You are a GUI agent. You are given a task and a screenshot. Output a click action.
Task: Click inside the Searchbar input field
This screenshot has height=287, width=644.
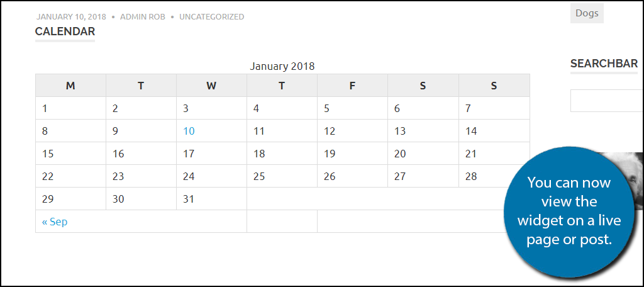tap(607, 101)
